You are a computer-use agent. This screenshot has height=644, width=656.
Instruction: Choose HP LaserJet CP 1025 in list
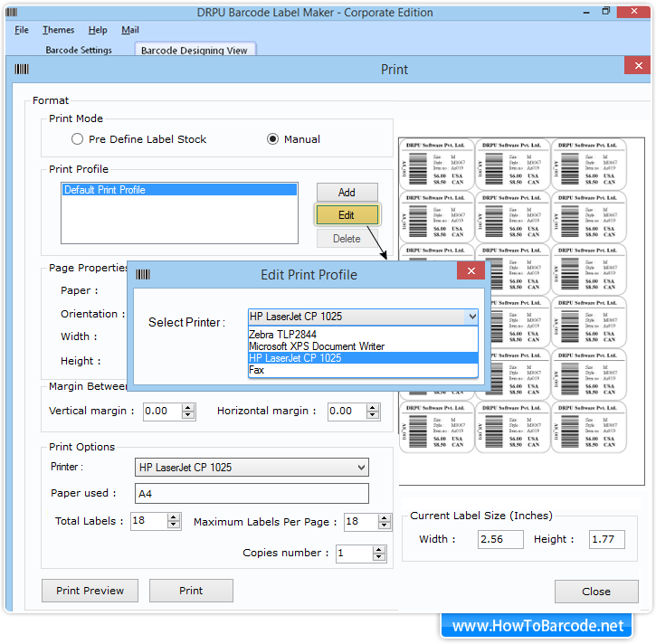pyautogui.click(x=363, y=358)
